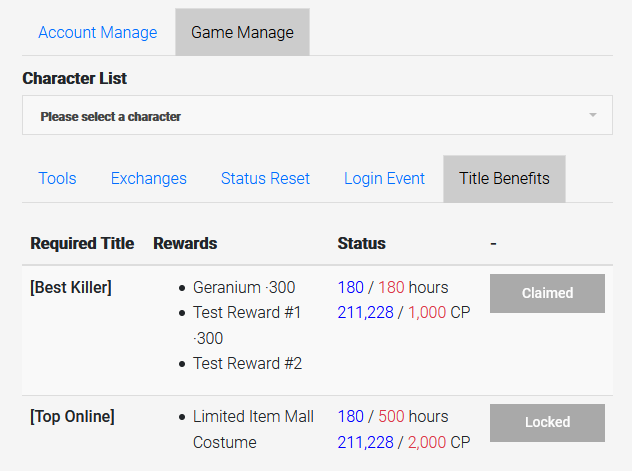
Task: Select the Title Benefits tab
Action: point(504,178)
